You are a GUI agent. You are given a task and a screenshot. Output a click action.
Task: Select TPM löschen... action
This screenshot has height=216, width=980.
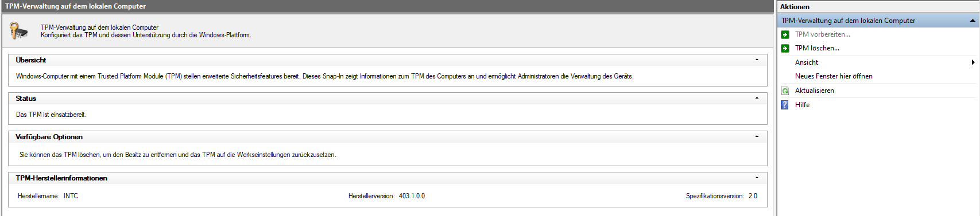pyautogui.click(x=817, y=48)
